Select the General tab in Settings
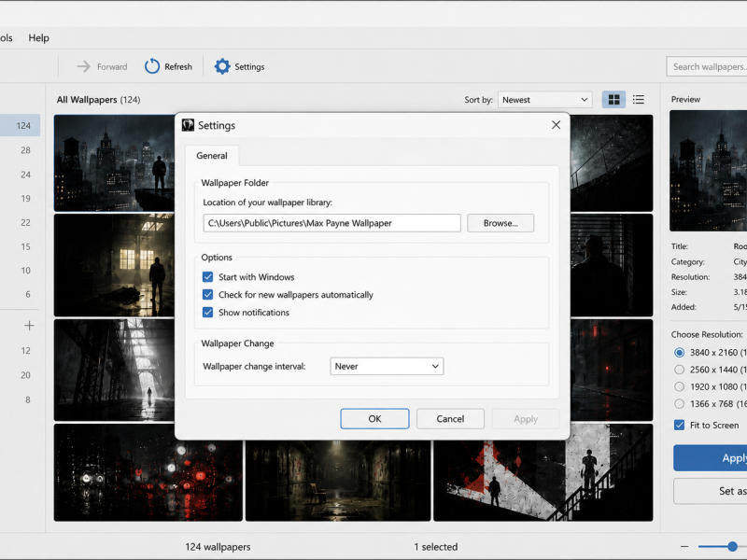Image resolution: width=747 pixels, height=560 pixels. pyautogui.click(x=212, y=156)
